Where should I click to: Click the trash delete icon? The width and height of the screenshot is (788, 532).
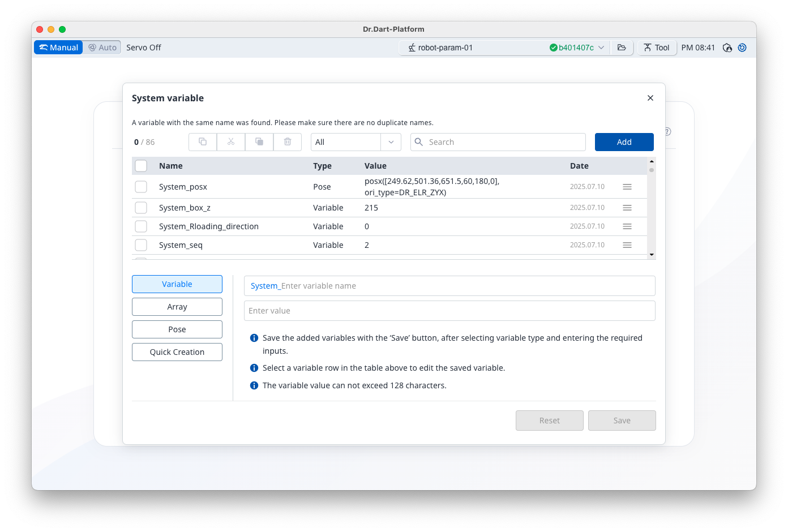pos(288,142)
